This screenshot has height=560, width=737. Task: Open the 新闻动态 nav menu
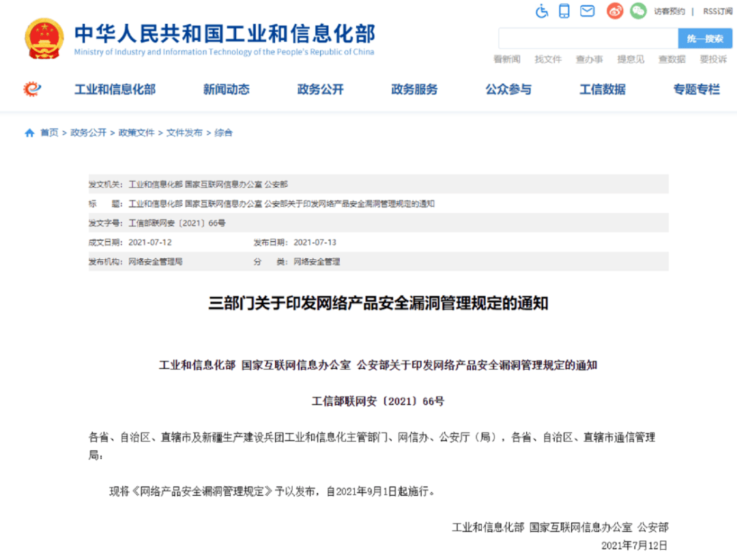click(227, 89)
